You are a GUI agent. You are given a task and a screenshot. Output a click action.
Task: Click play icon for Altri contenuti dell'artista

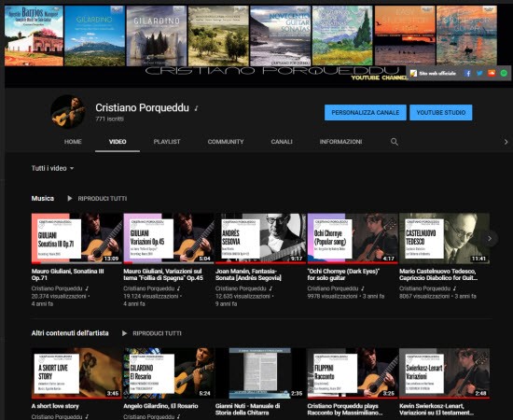coord(124,333)
